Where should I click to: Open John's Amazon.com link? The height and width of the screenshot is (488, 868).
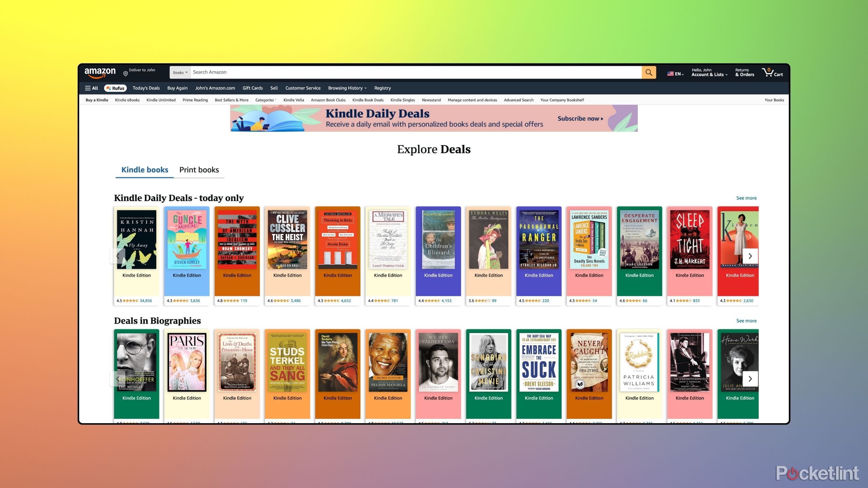[215, 88]
